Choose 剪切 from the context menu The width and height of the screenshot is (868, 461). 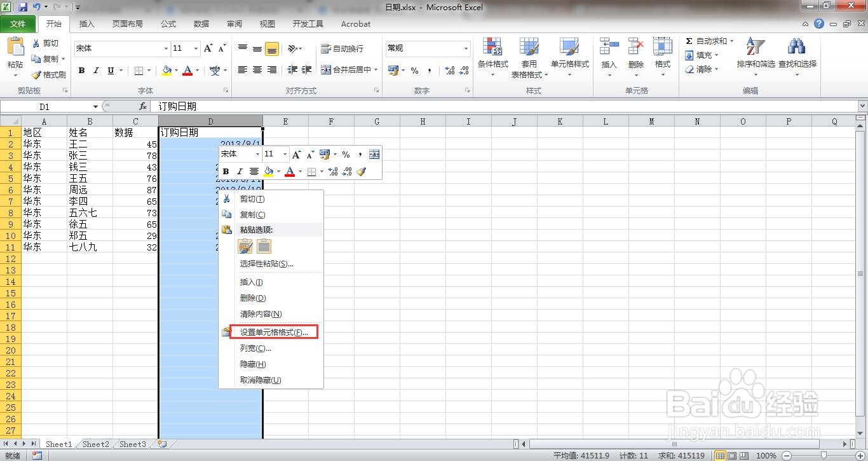(271, 199)
